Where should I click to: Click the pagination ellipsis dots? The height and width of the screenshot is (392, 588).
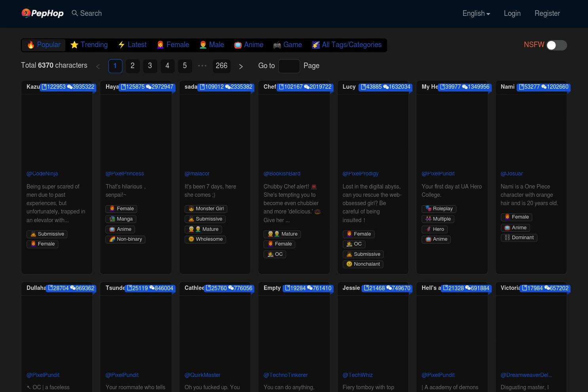click(202, 66)
